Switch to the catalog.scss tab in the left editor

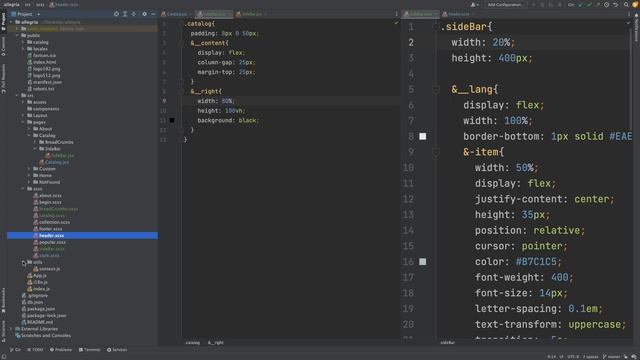(214, 14)
